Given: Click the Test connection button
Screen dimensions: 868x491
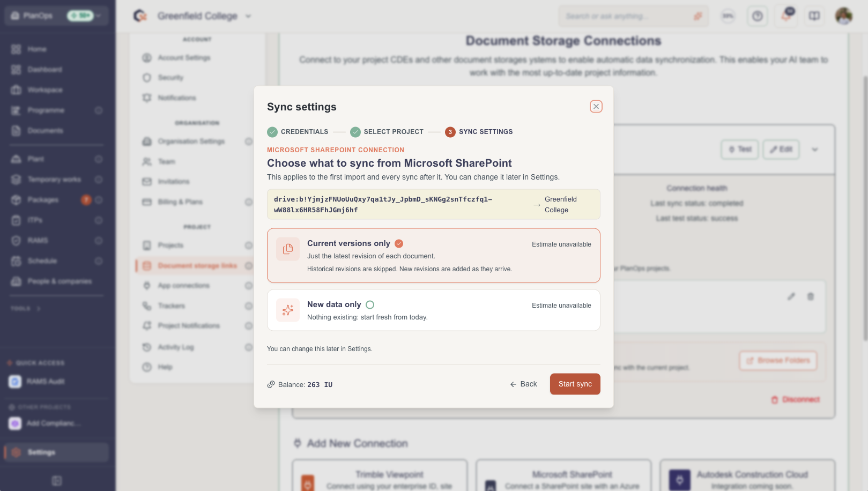Looking at the screenshot, I should [x=740, y=150].
